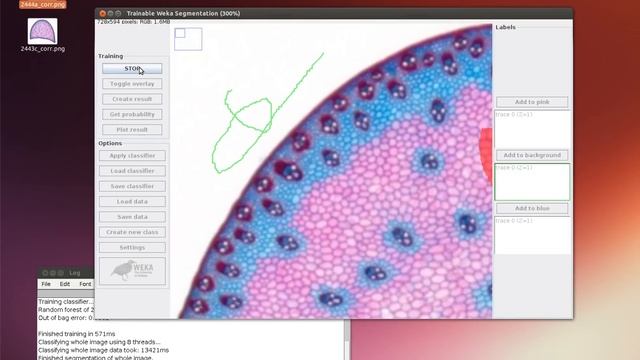This screenshot has height=360, width=640.
Task: Select the 2444a_corr.png desktop file label
Action: (x=43, y=4)
